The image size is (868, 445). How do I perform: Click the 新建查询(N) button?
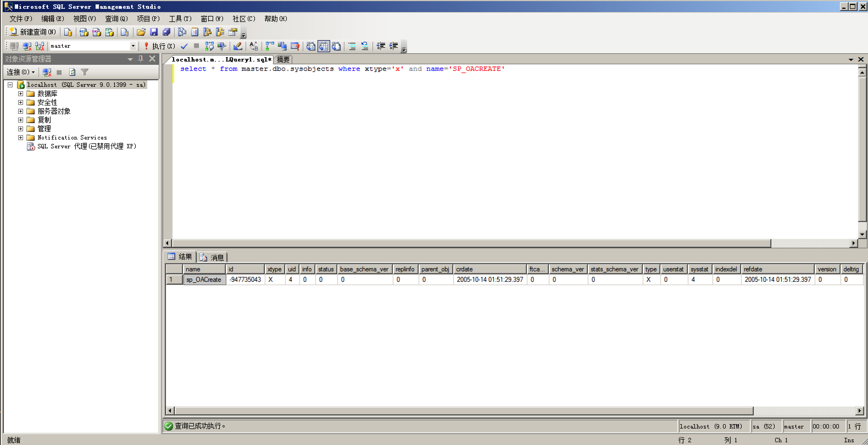pos(33,32)
